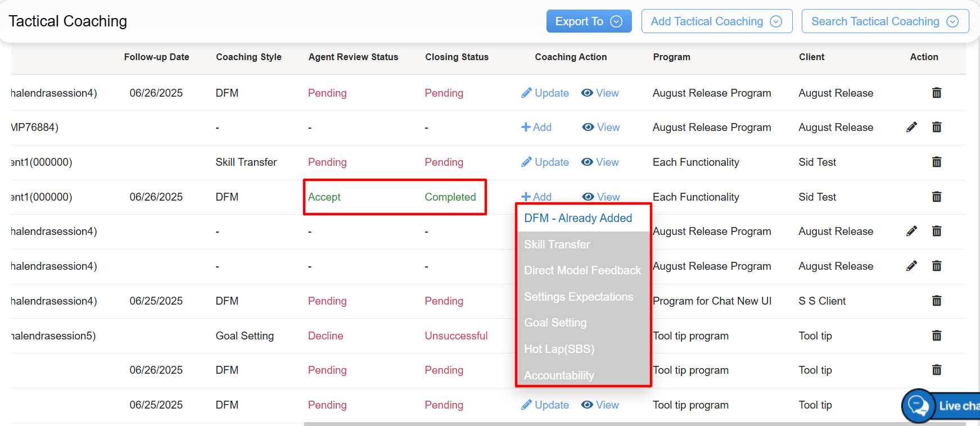This screenshot has height=426, width=980.
Task: Choose Hot Lap(SBS) from the coaching menu
Action: (x=559, y=349)
